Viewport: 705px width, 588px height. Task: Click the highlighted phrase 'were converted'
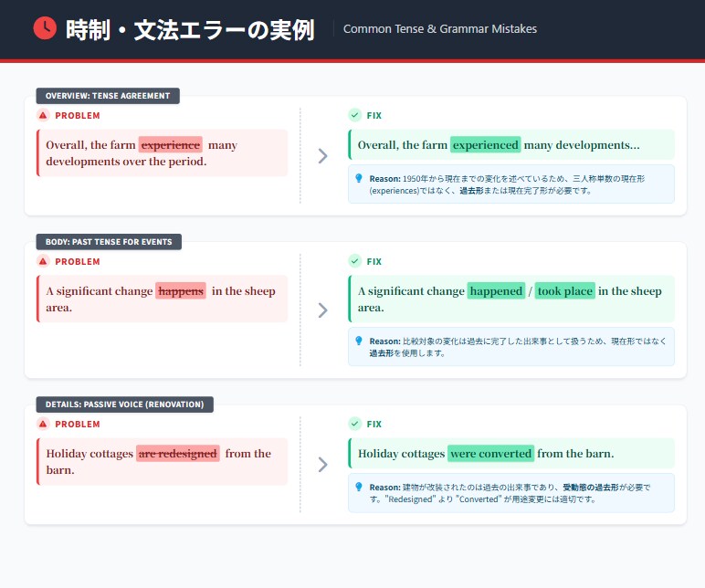(x=491, y=454)
